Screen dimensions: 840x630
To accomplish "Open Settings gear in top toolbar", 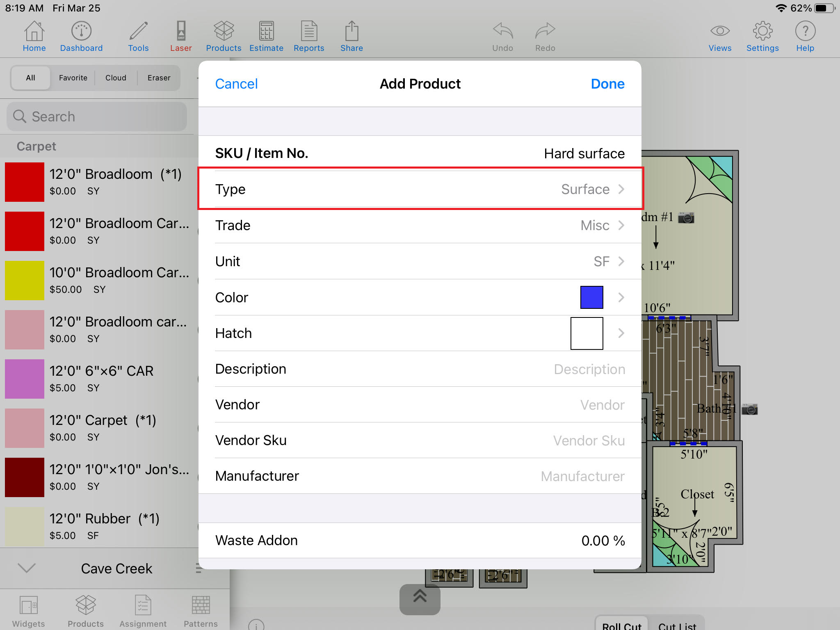I will click(762, 36).
